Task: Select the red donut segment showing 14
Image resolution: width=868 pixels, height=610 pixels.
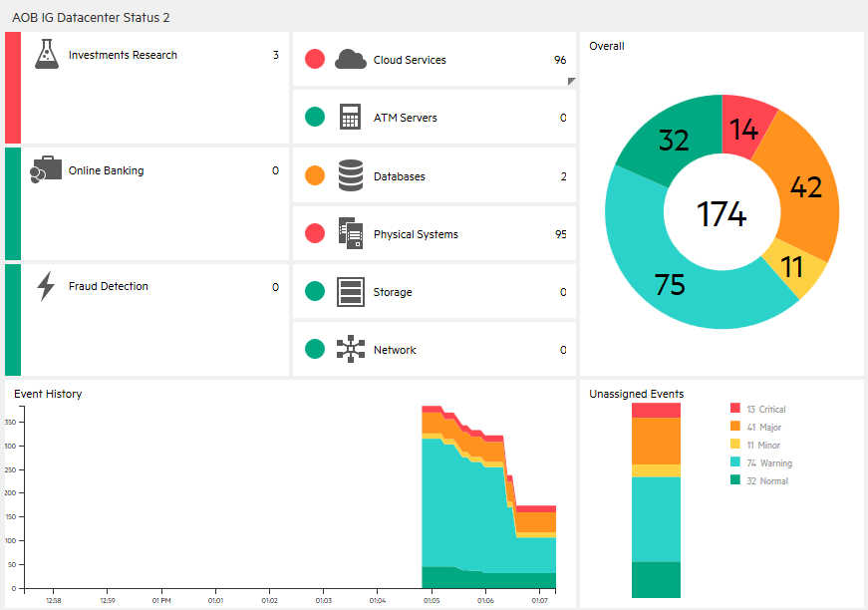Action: click(744, 129)
